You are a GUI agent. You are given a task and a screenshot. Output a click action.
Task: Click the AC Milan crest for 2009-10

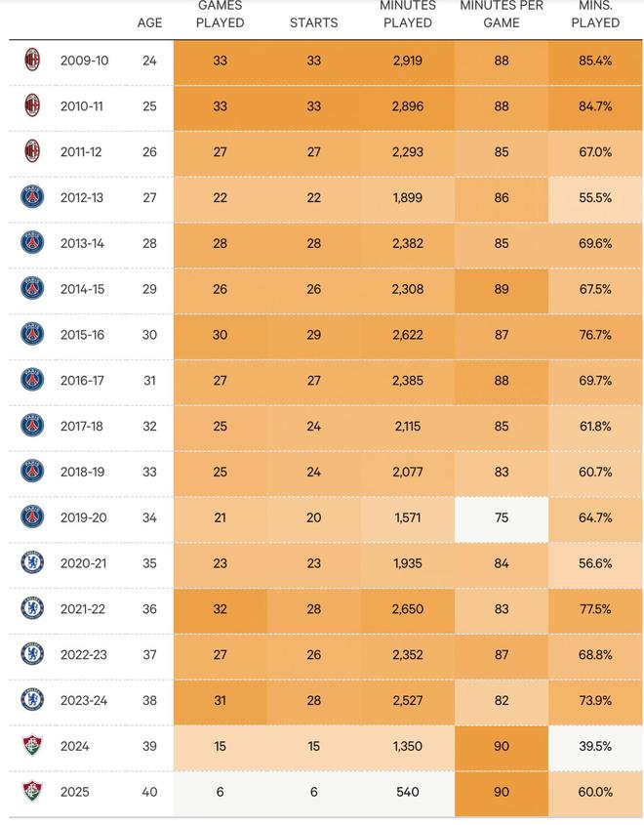(x=32, y=61)
